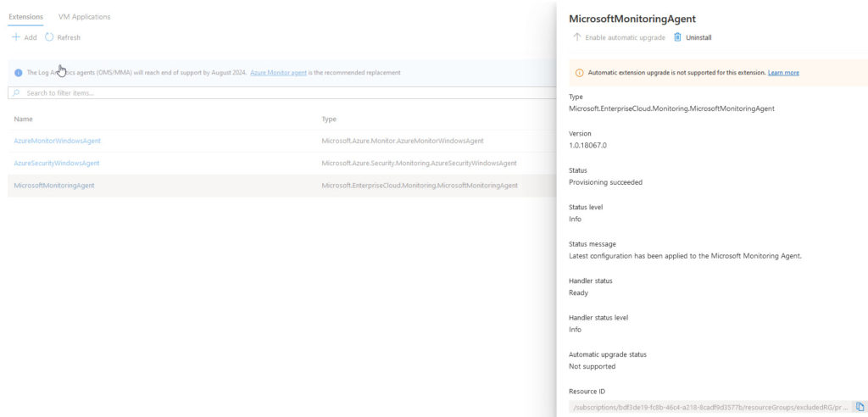Screen dimensions: 868x417
Task: Click the Microsoft.Azure.Security.Monitoring.AzureSecurityWindowsAgent type cell
Action: [x=419, y=163]
